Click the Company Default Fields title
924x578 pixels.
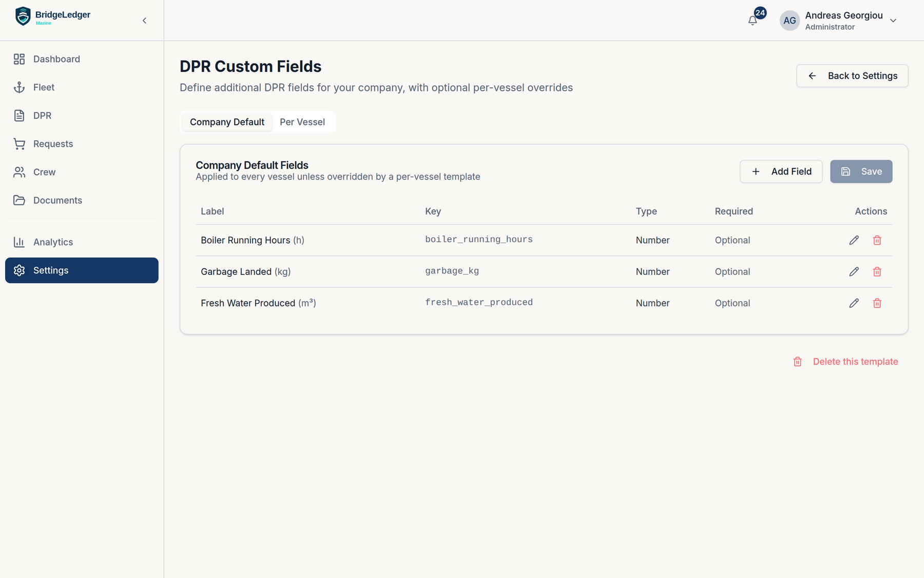tap(252, 165)
